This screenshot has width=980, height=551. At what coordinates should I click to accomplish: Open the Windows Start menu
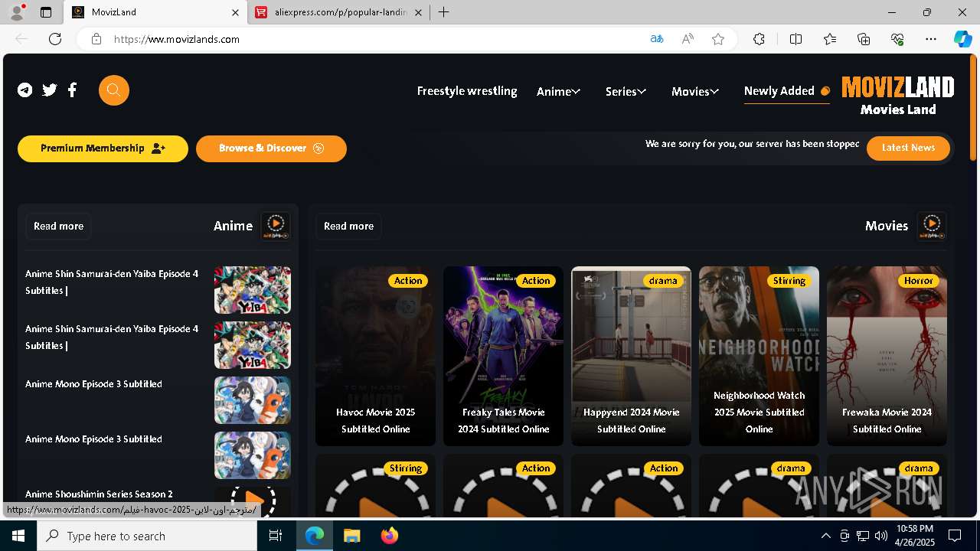tap(18, 536)
